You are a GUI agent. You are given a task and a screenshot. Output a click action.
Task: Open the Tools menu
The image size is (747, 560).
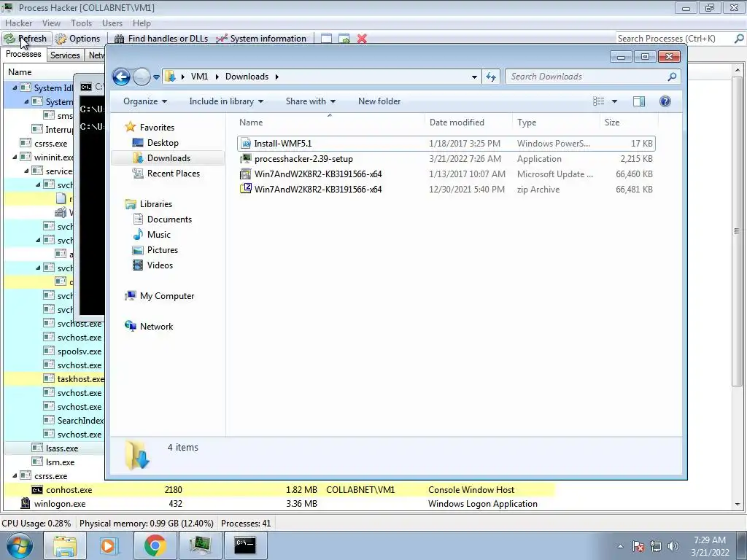(x=82, y=23)
